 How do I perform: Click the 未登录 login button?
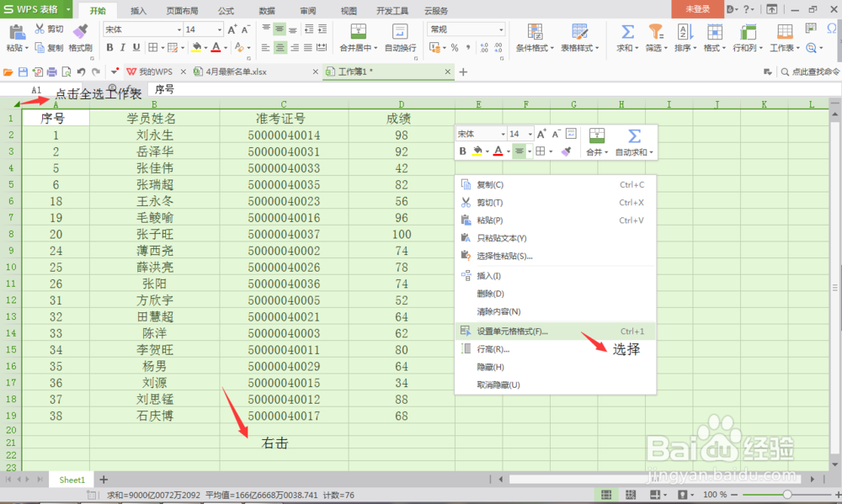(x=697, y=9)
